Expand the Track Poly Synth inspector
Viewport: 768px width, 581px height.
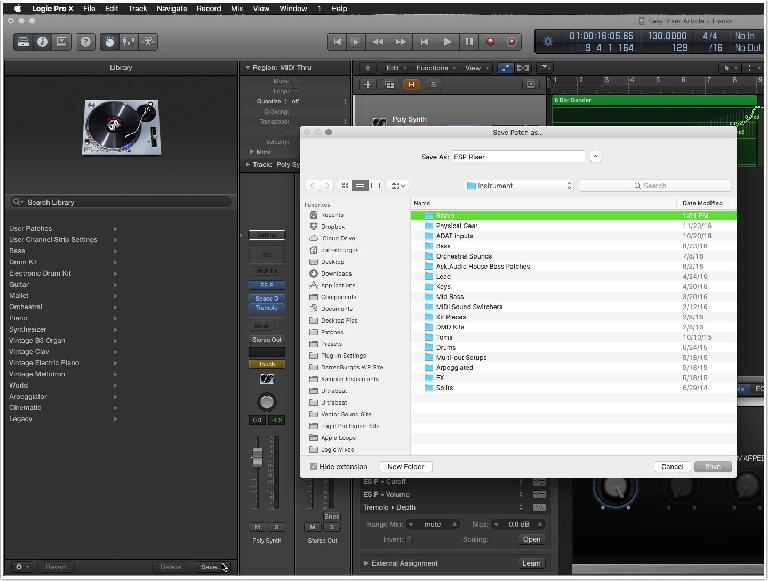(248, 164)
